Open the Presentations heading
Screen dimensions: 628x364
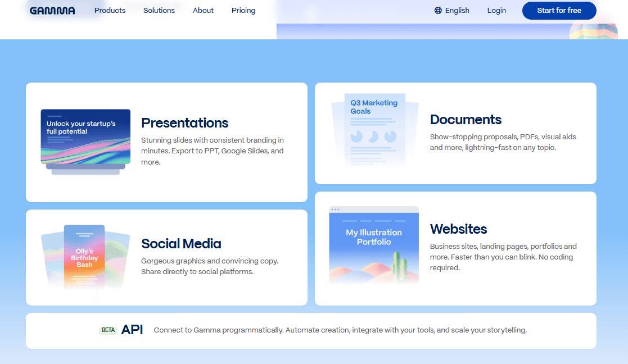tap(184, 123)
